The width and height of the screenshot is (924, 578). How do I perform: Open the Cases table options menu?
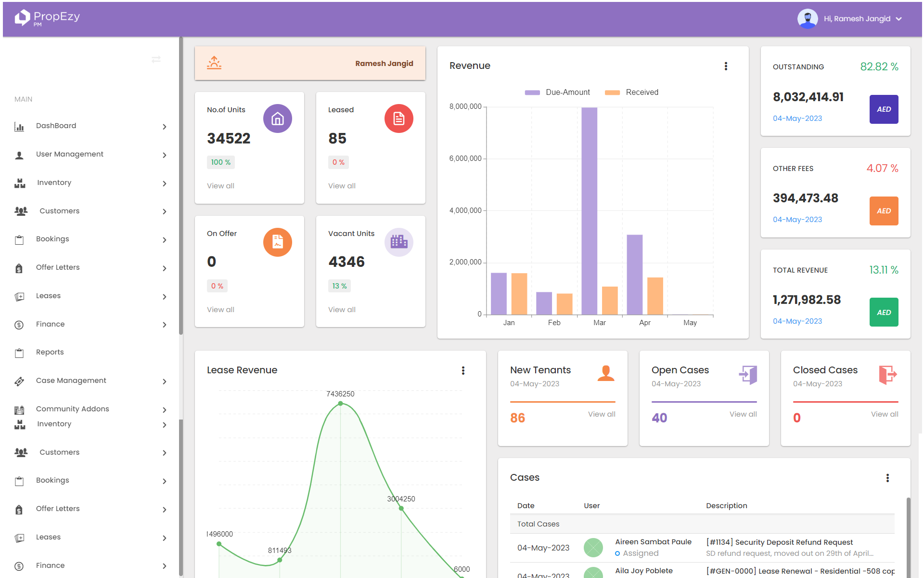tap(888, 478)
